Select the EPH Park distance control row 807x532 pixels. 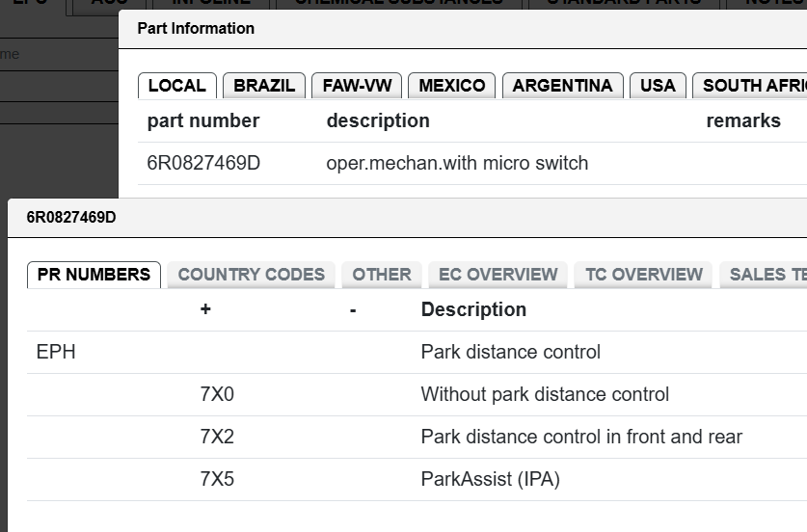click(x=417, y=353)
